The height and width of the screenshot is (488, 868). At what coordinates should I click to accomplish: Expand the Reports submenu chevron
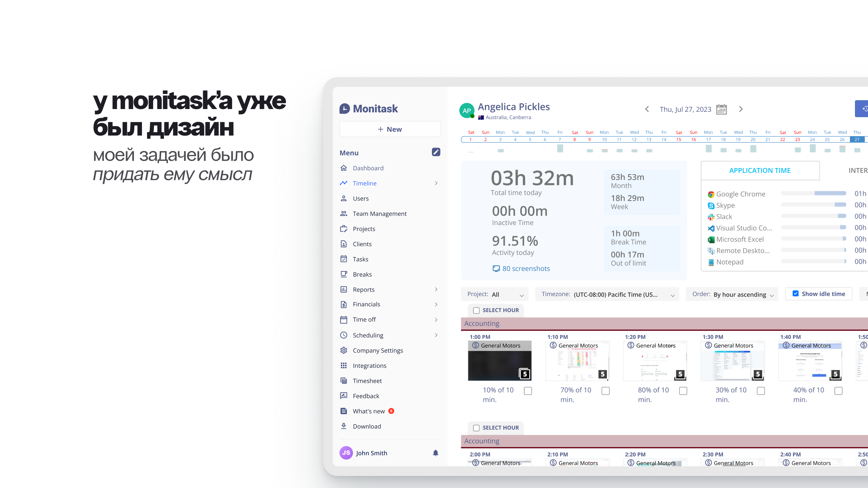[x=436, y=289]
